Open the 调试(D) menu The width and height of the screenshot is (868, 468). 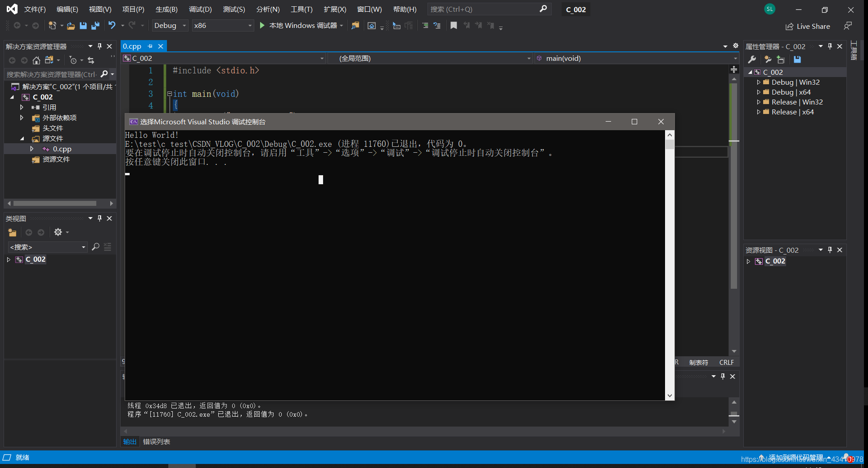click(200, 9)
